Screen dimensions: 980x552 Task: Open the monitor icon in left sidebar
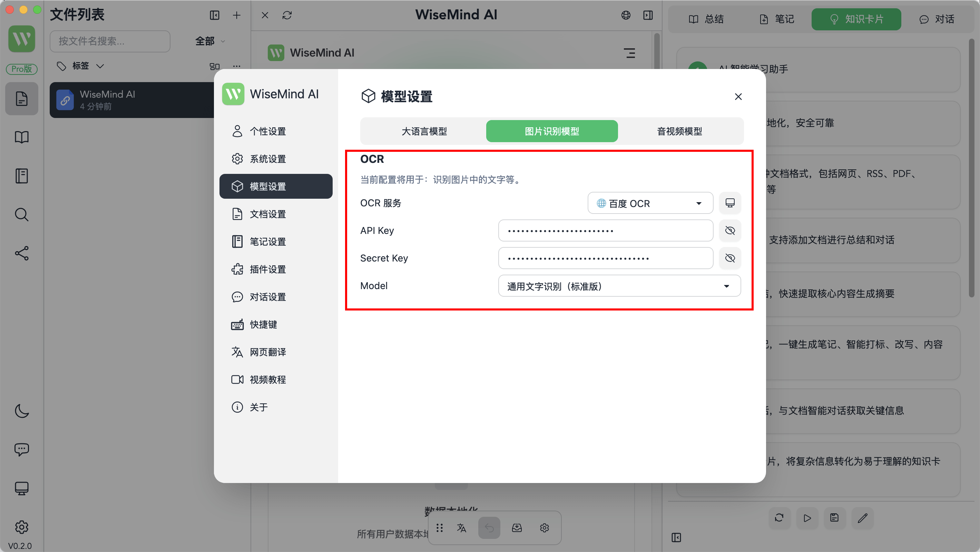[22, 489]
